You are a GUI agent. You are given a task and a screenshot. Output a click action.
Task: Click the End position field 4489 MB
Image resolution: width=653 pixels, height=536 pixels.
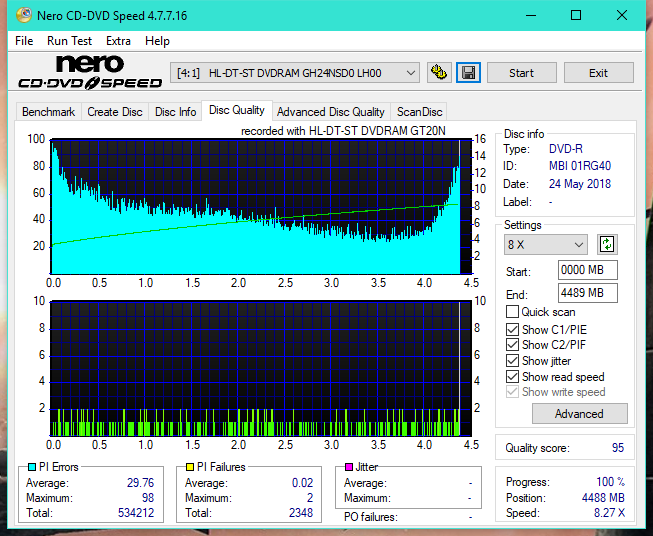[x=587, y=293]
